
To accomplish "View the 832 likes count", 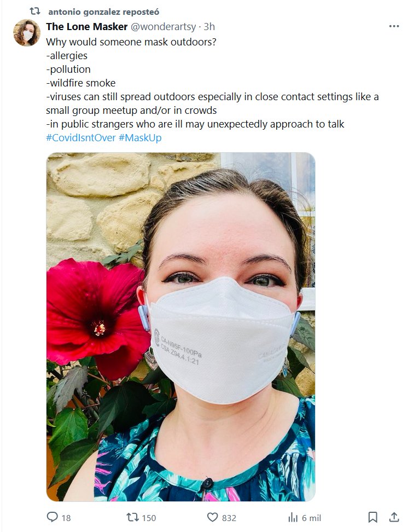I will (229, 518).
